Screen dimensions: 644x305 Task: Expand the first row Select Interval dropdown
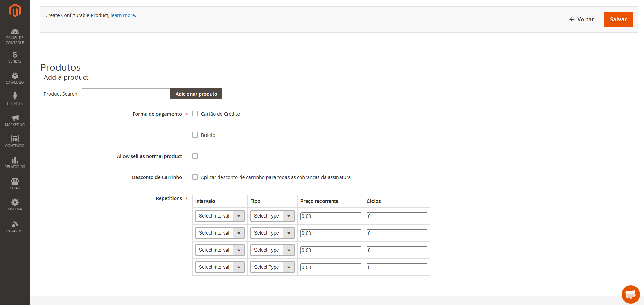pyautogui.click(x=220, y=216)
